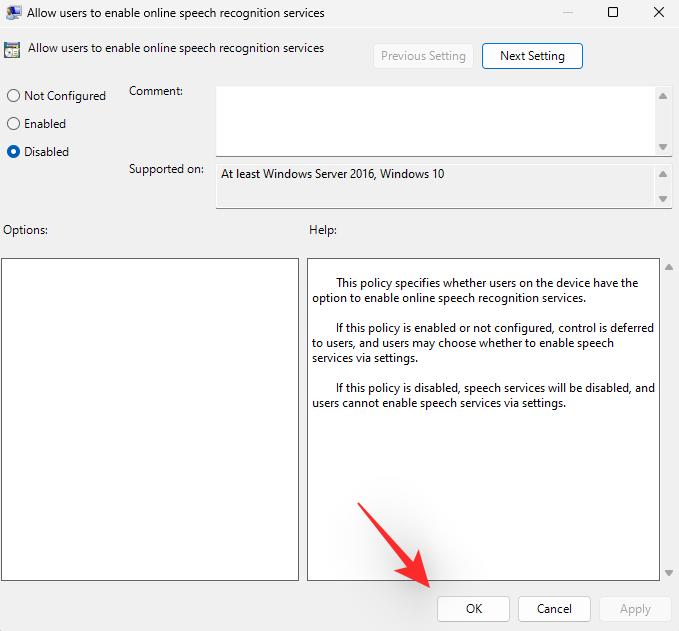Click the 'Comment:' label
Image resolution: width=679 pixels, height=631 pixels.
(x=156, y=91)
